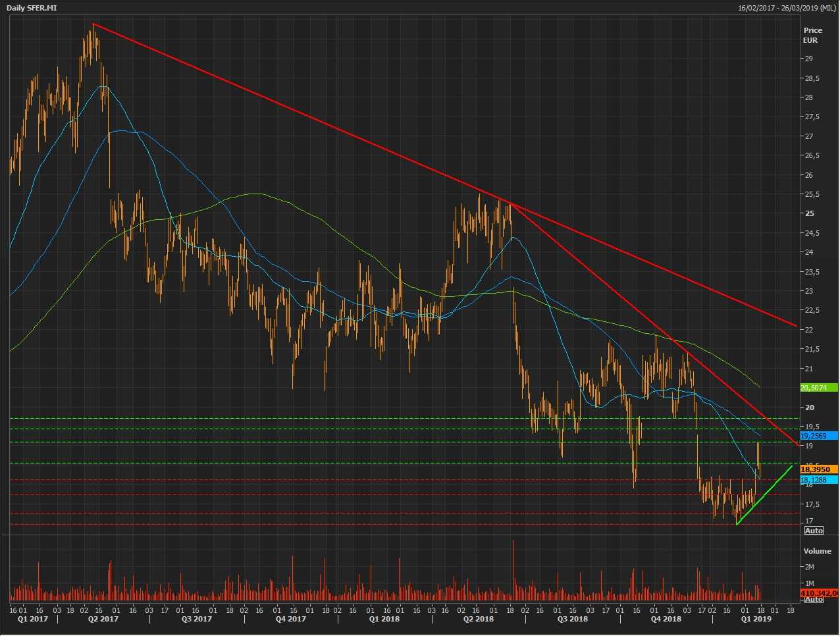Viewport: 840px width, 636px height.
Task: Click the Price EUR axis label
Action: [x=812, y=35]
